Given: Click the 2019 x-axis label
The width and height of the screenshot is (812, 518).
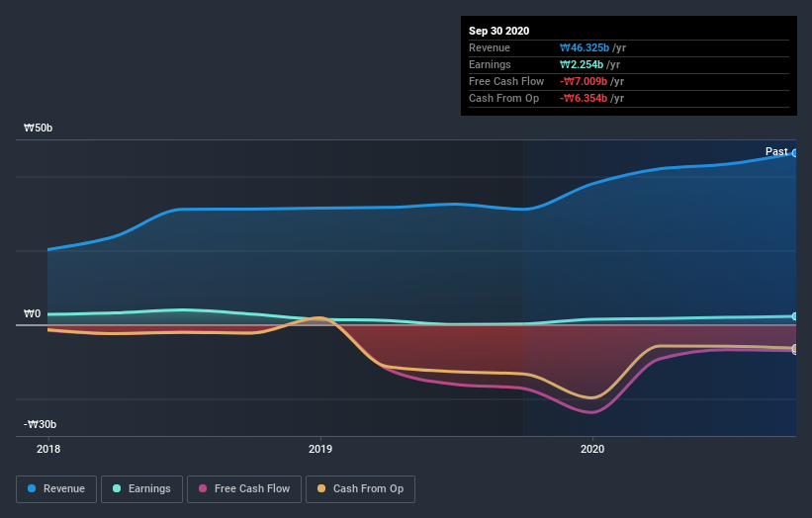Looking at the screenshot, I should coord(320,449).
